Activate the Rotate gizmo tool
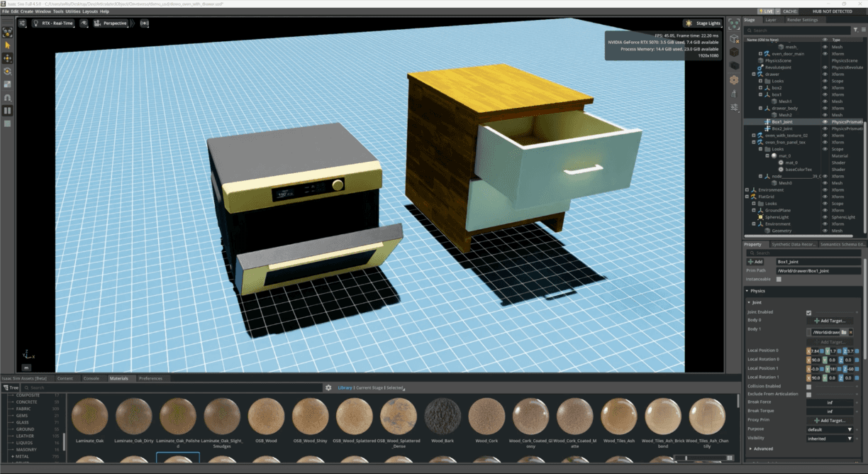The image size is (868, 474). [x=8, y=71]
